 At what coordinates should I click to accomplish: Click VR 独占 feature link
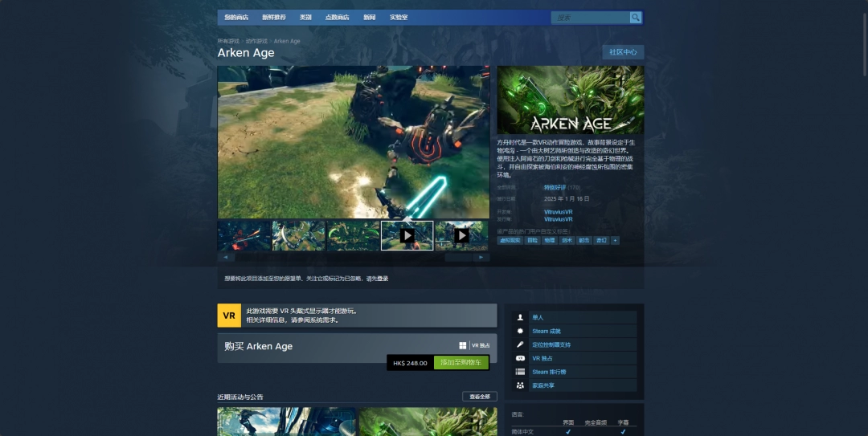pyautogui.click(x=542, y=358)
